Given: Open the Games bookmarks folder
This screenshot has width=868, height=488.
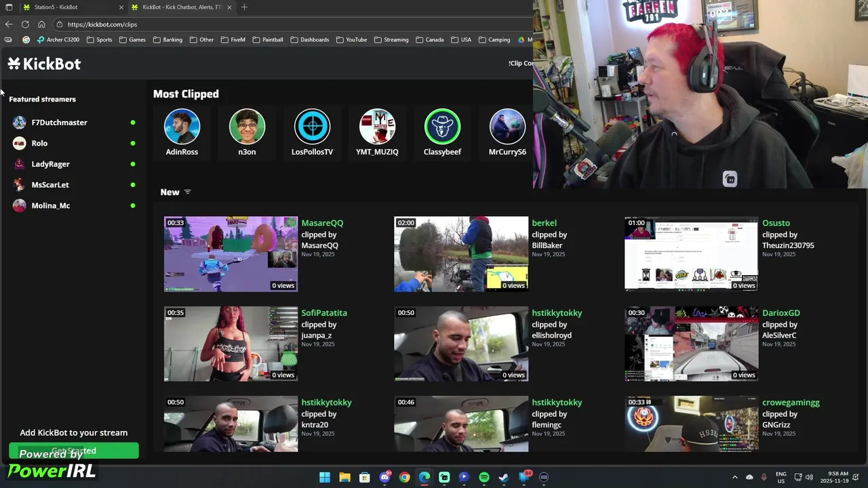Looking at the screenshot, I should [x=132, y=40].
